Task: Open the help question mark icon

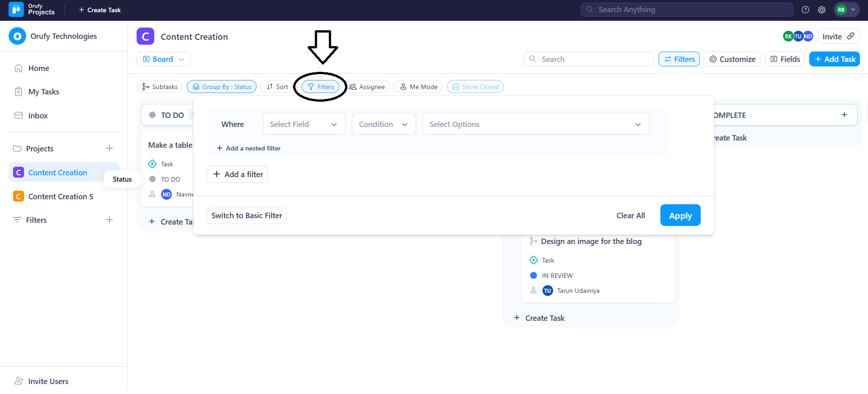Action: click(x=805, y=9)
